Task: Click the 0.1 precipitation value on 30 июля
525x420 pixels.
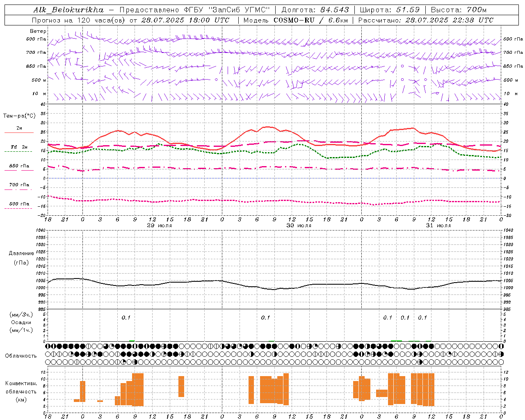Action: tap(265, 318)
